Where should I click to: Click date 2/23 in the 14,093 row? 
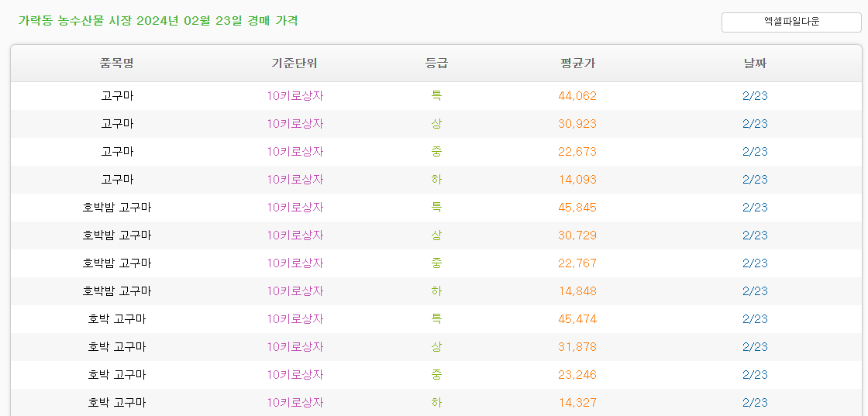755,180
